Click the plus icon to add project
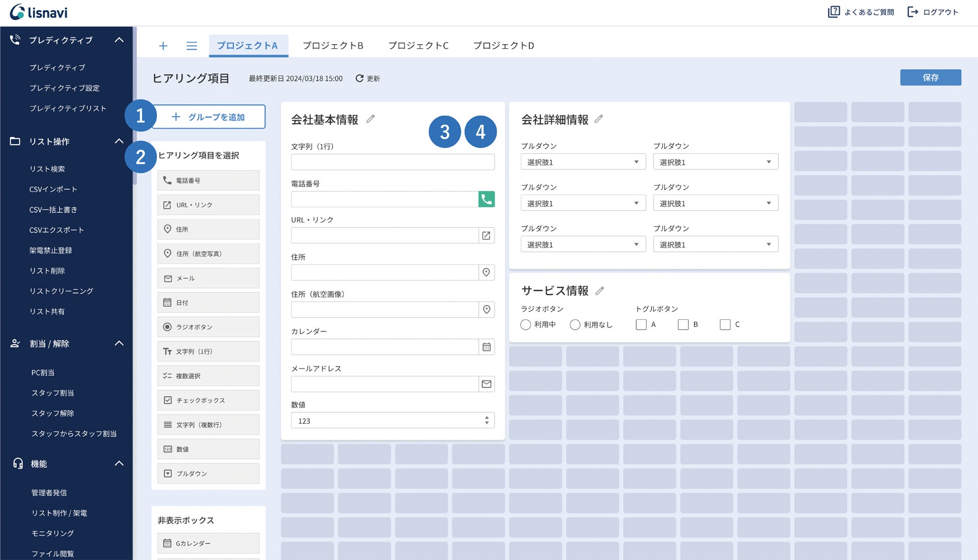This screenshot has width=978, height=560. click(x=163, y=46)
